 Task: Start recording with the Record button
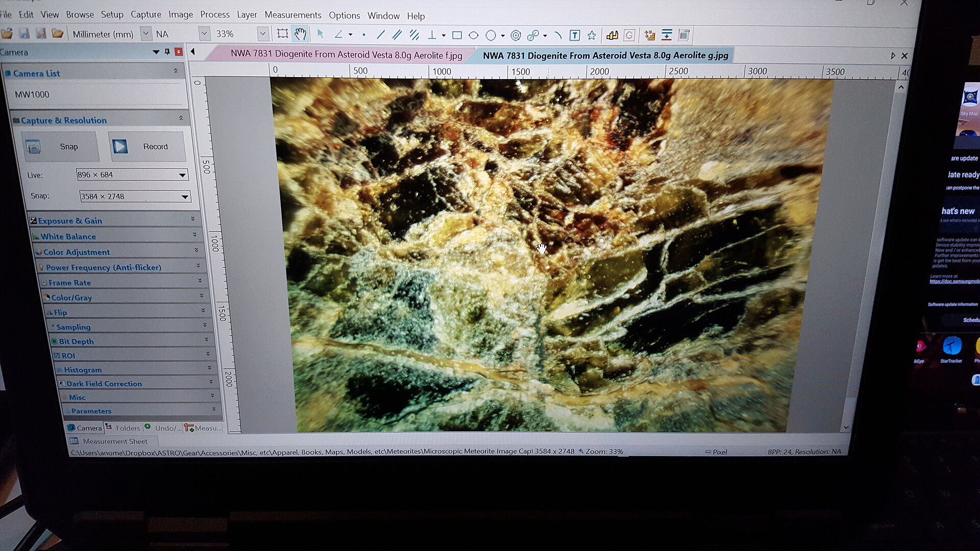pos(146,146)
